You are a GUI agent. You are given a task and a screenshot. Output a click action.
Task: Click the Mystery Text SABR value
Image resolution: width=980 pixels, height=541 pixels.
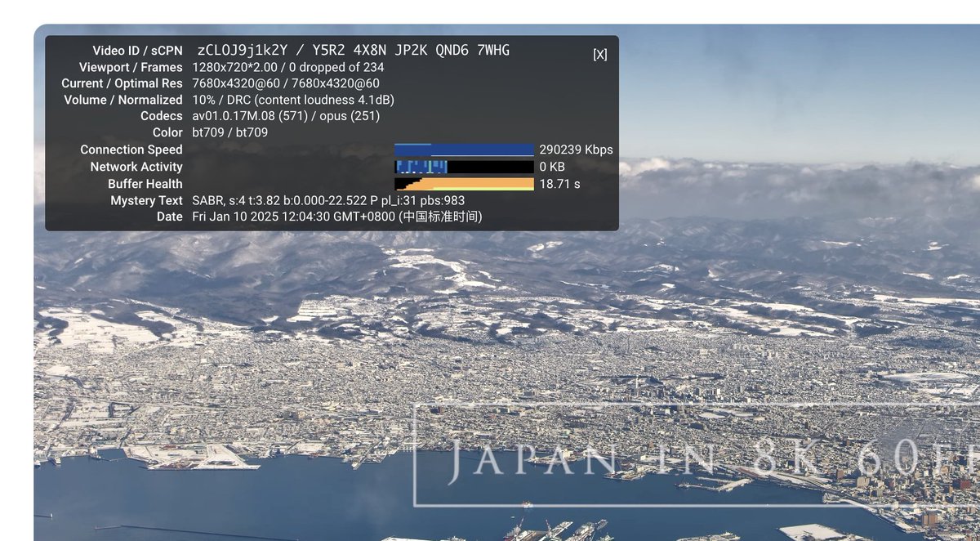click(328, 200)
